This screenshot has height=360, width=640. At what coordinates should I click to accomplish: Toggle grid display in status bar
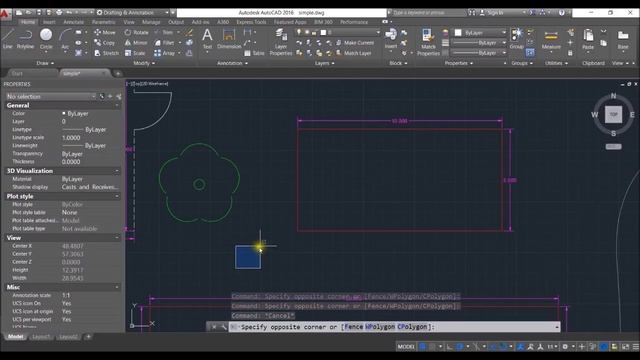422,347
